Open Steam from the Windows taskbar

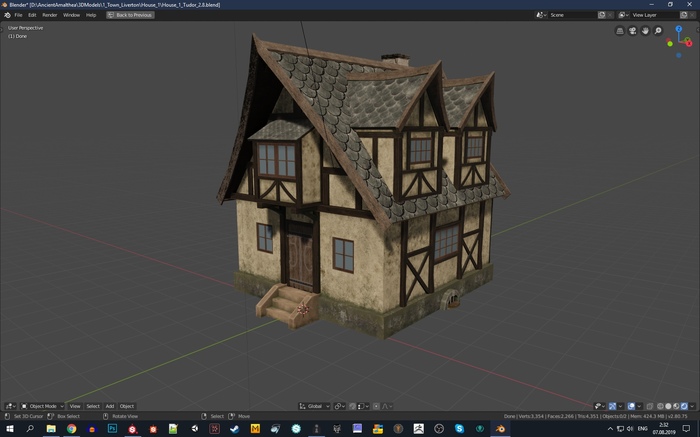click(234, 428)
